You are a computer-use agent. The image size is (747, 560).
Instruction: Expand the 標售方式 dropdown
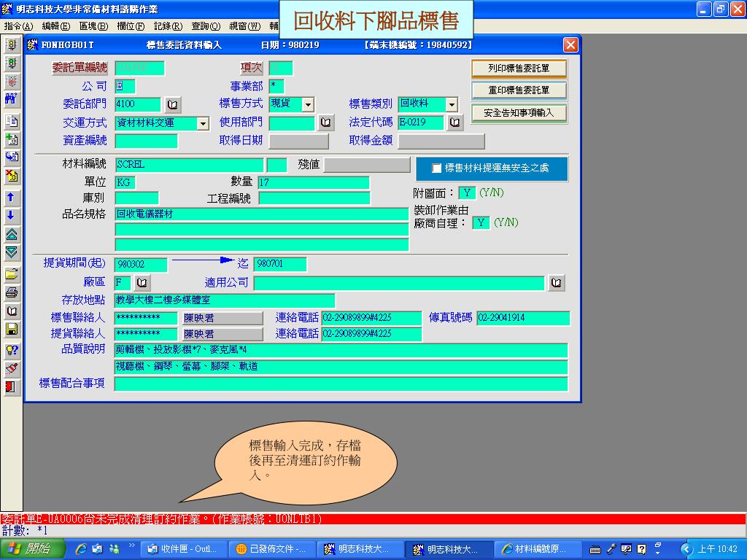click(308, 104)
